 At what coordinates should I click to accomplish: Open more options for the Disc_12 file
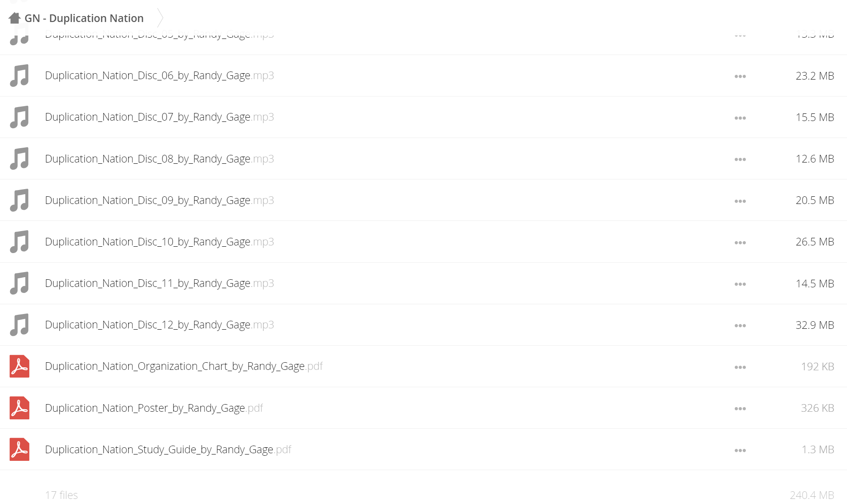740,325
